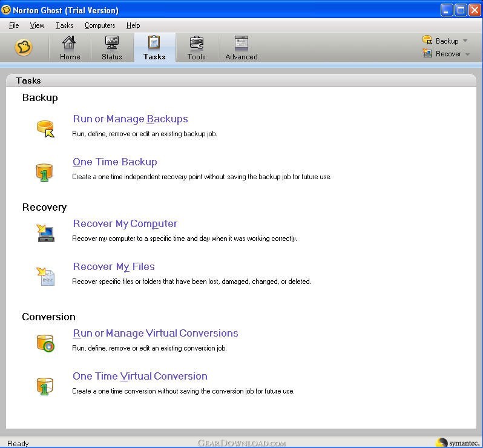Click the Backup label at top right
This screenshot has height=448, width=483.
(x=447, y=41)
